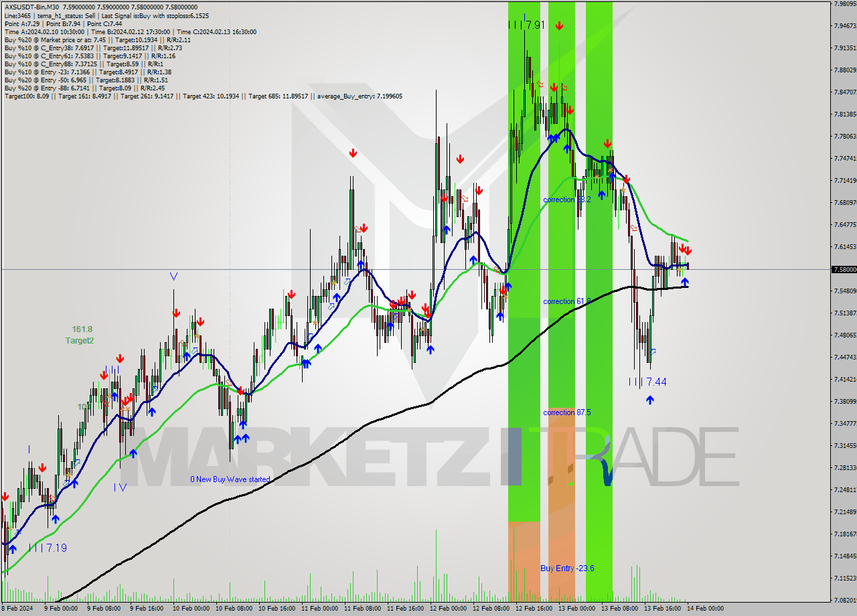Click the green 'Target2' label
This screenshot has height=616, width=857.
(x=80, y=341)
